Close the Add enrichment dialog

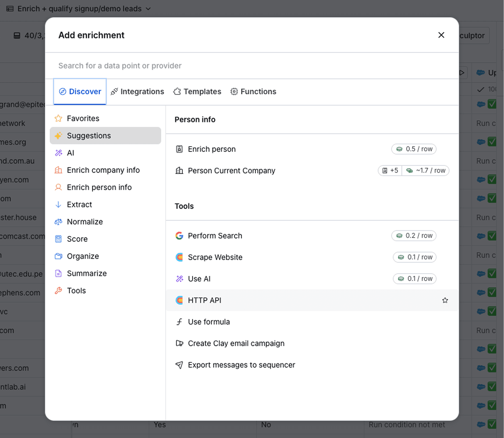441,35
